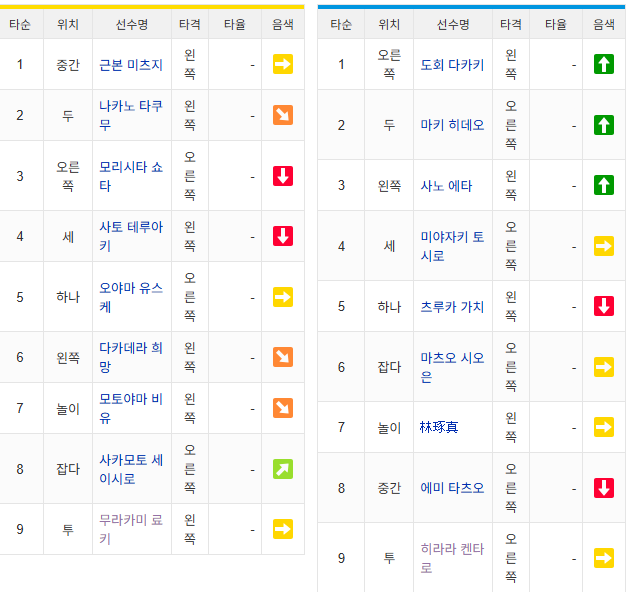The width and height of the screenshot is (632, 592).
Task: Click the green up arrow beside 사노 에타
Action: (x=604, y=185)
